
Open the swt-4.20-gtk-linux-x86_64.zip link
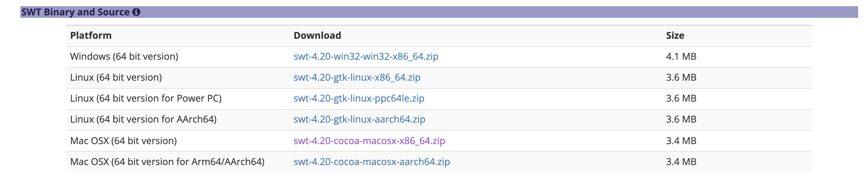point(357,77)
